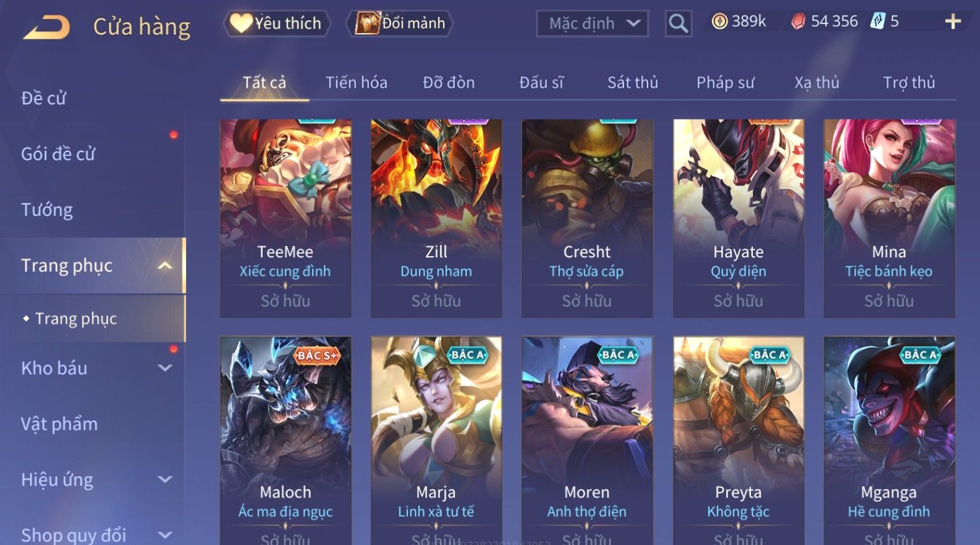Select the Tiến hóa tab
980x545 pixels.
tap(356, 83)
